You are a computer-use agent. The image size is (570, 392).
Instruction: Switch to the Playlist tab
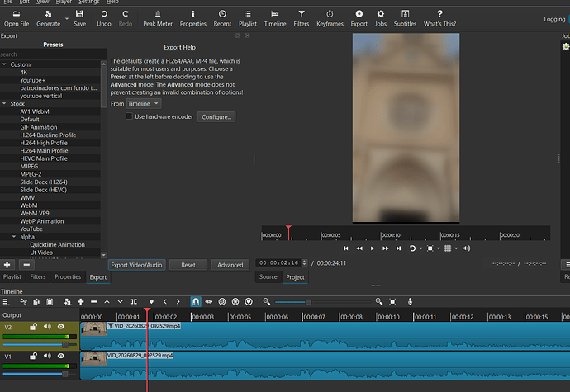(x=12, y=276)
